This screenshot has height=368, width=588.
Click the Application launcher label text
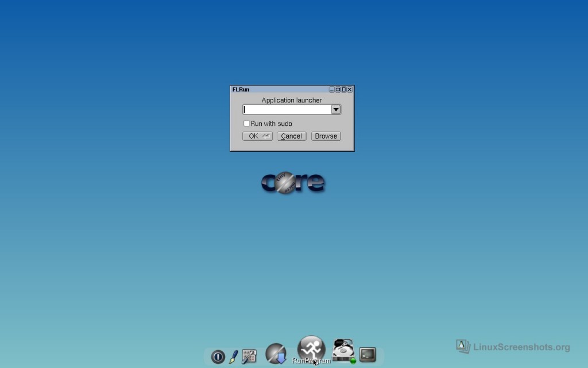point(292,100)
